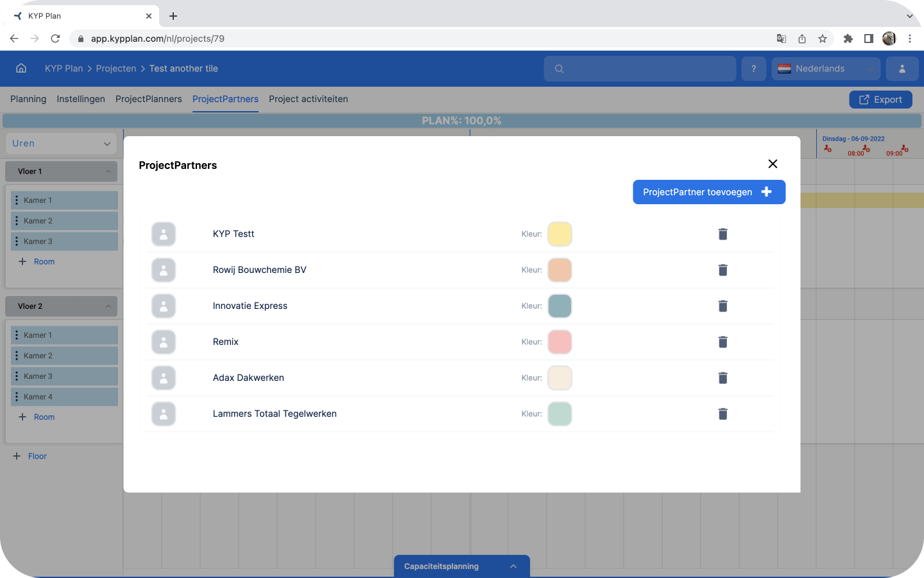Click avatar icon of Lammers Totaal Tegelwerken

pos(164,414)
